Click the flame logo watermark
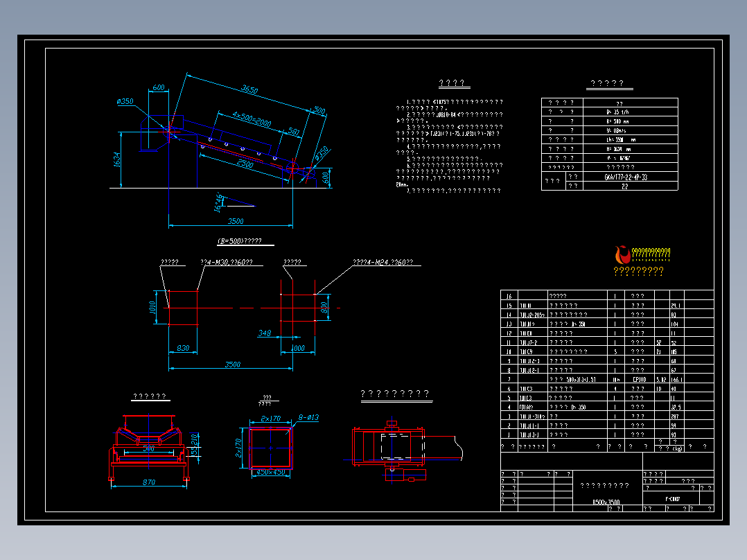 point(623,255)
